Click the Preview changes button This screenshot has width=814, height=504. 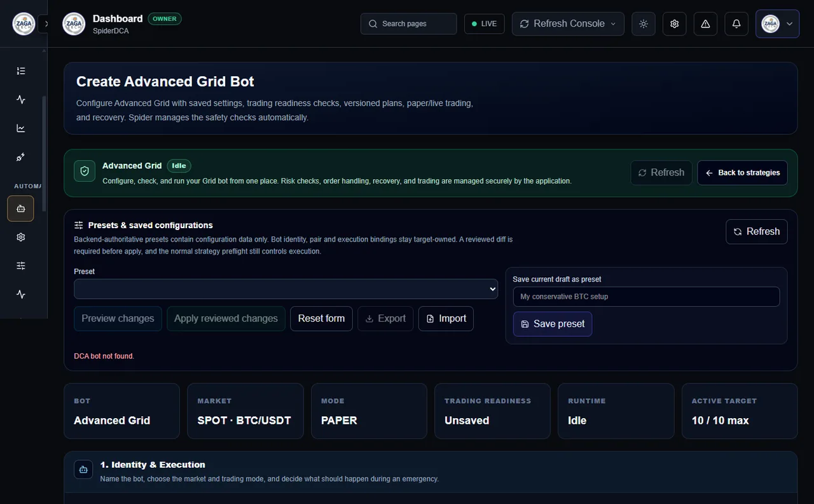pyautogui.click(x=118, y=318)
